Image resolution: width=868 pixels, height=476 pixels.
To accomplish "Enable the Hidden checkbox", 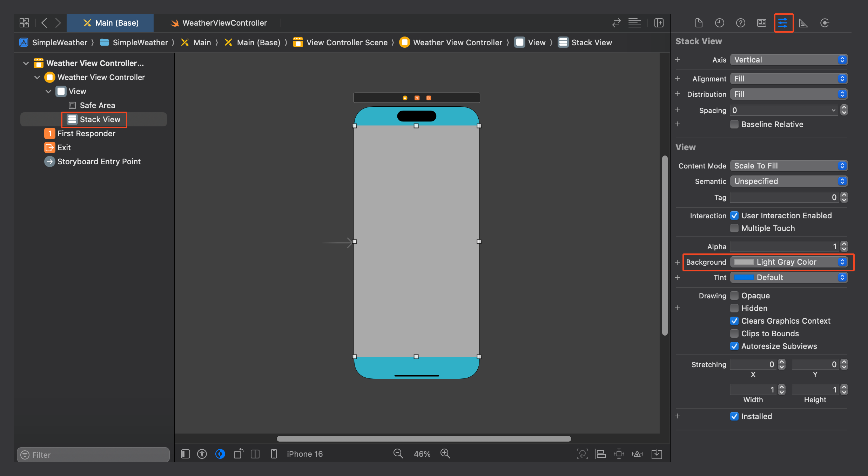I will click(x=734, y=308).
